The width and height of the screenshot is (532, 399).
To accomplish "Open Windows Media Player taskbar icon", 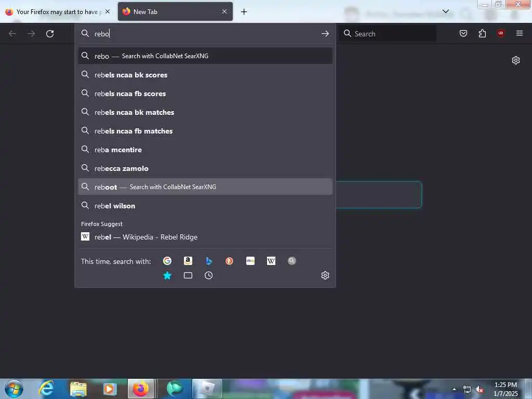I will pyautogui.click(x=110, y=389).
